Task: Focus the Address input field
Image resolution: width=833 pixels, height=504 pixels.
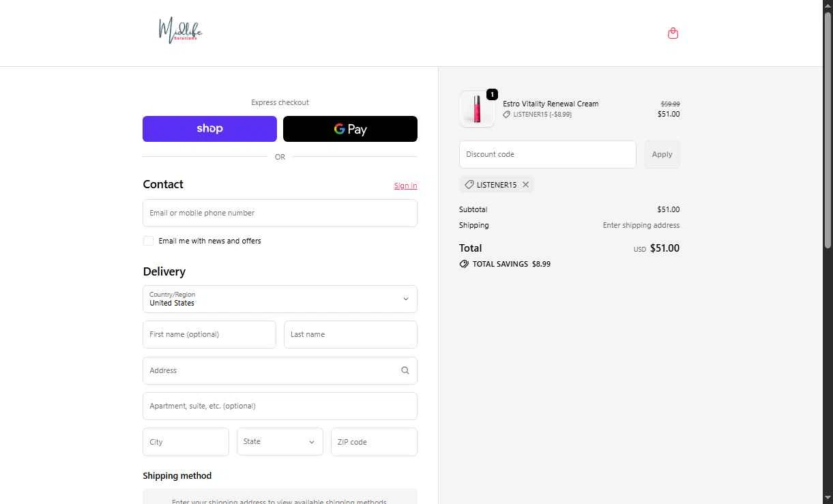Action: pos(280,370)
